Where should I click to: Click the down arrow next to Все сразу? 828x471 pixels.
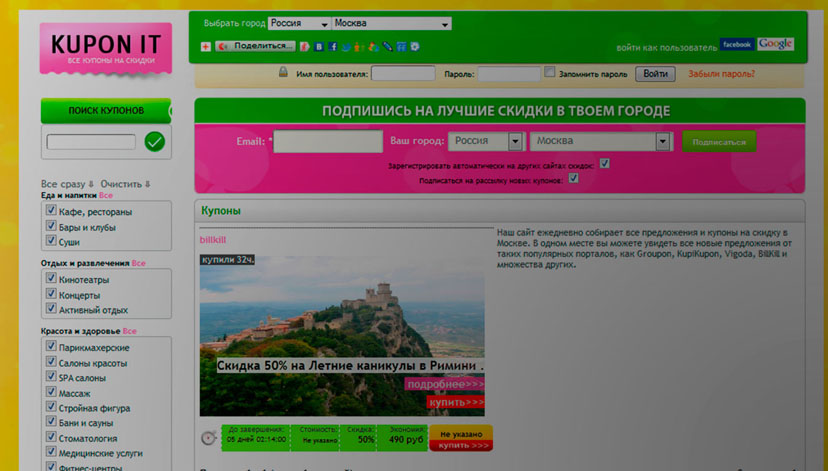tap(91, 184)
